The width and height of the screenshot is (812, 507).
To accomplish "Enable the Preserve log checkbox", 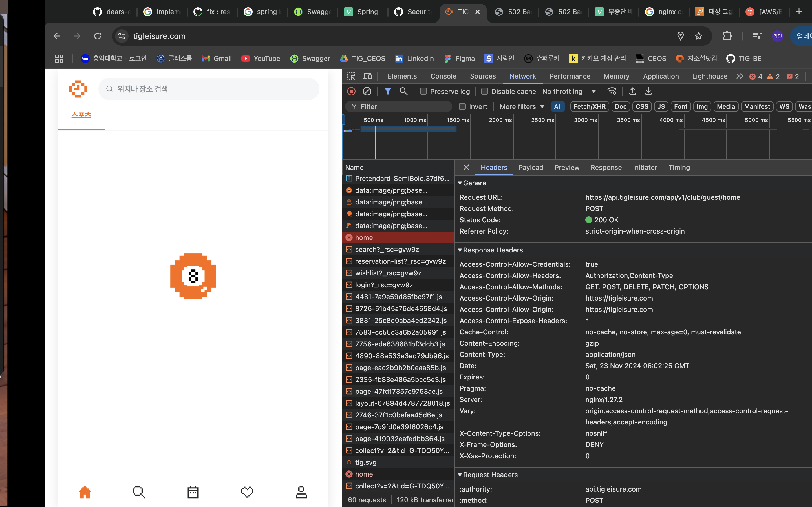I will coord(423,91).
